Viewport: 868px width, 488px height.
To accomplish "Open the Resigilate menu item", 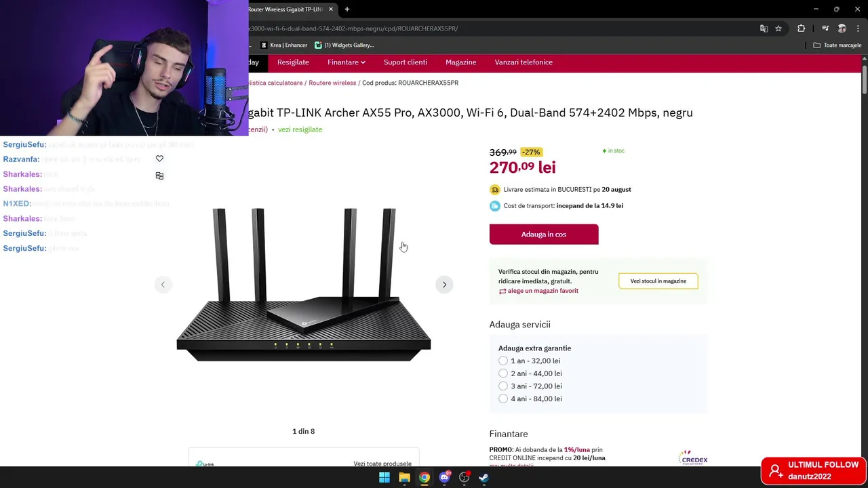I will [293, 62].
